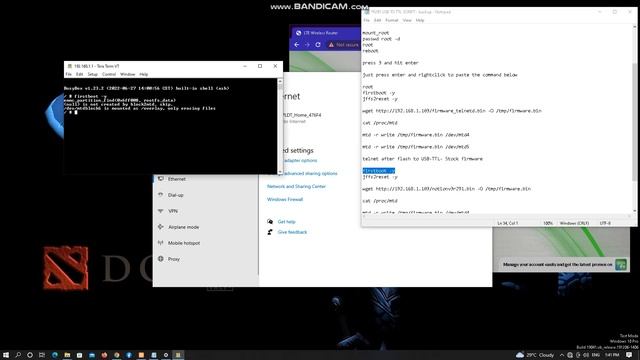Viewport: 640px width, 360px height.
Task: Click the taskbar clock
Action: click(612, 355)
